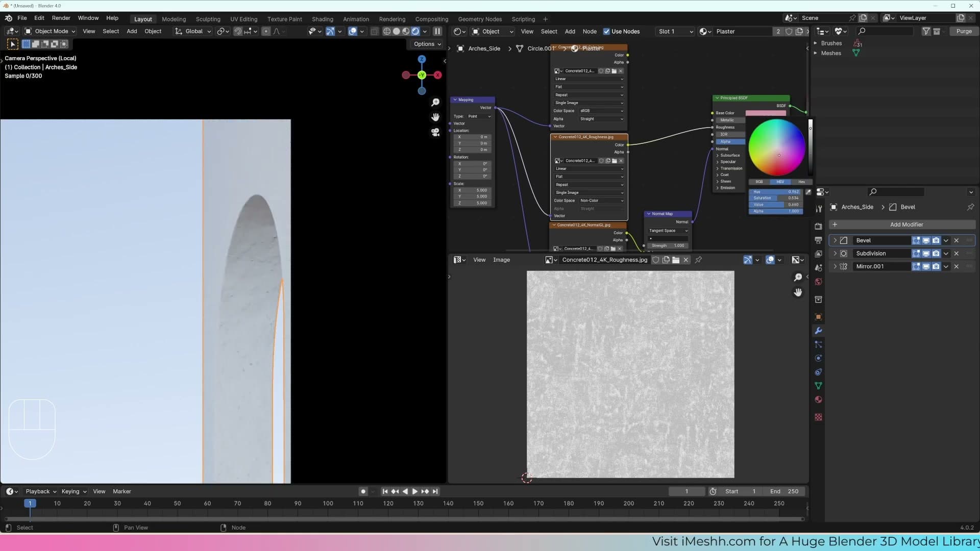Toggle snapping in the 3D viewport header
Viewport: 980px width, 551px height.
click(x=238, y=32)
